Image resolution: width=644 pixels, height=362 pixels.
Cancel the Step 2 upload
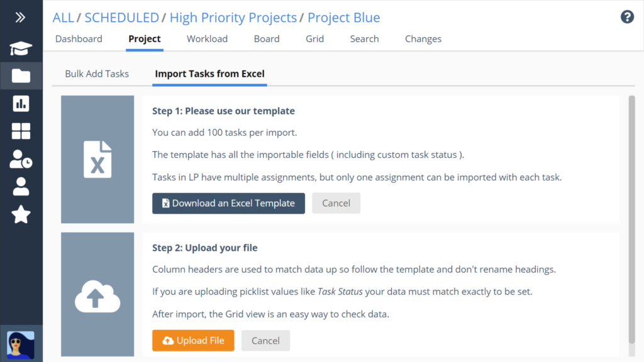(x=265, y=341)
